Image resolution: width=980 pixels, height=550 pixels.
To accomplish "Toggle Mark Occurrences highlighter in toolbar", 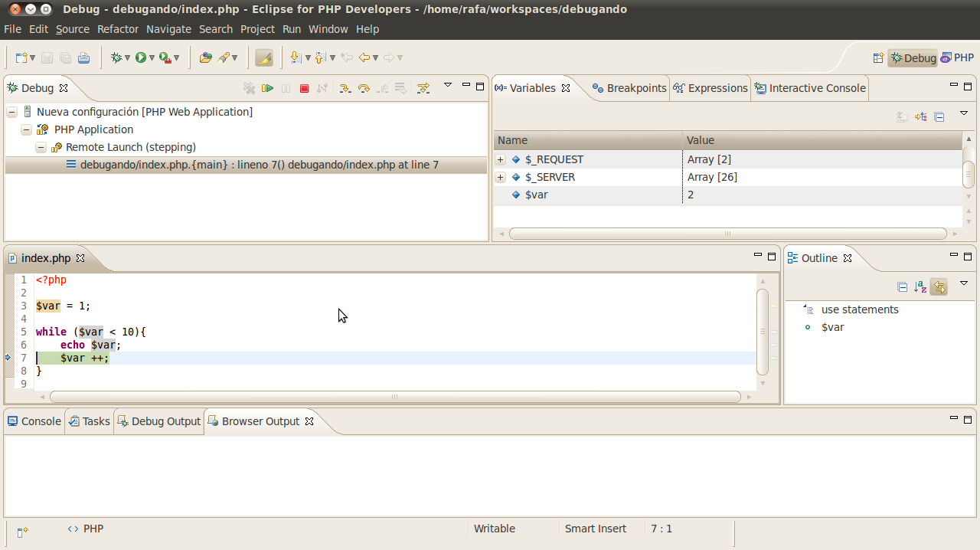I will [263, 57].
